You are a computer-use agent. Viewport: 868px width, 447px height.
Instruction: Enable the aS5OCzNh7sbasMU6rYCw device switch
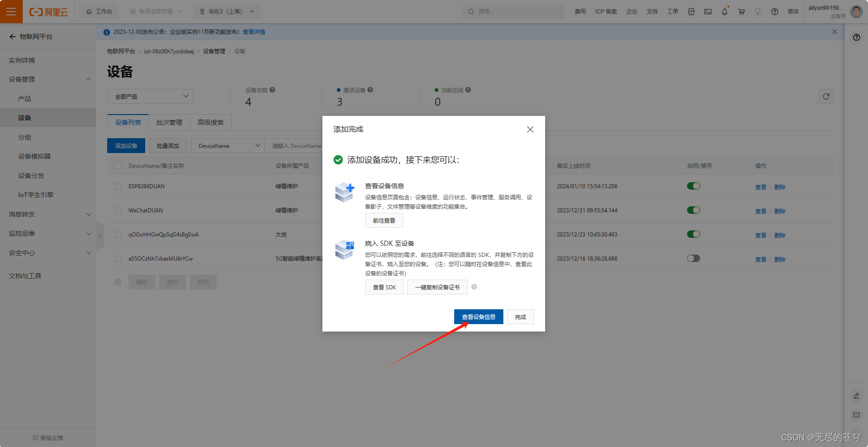694,258
